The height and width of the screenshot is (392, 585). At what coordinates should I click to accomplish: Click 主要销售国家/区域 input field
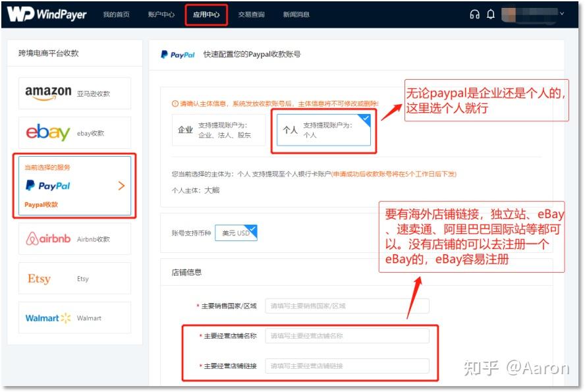tap(347, 306)
